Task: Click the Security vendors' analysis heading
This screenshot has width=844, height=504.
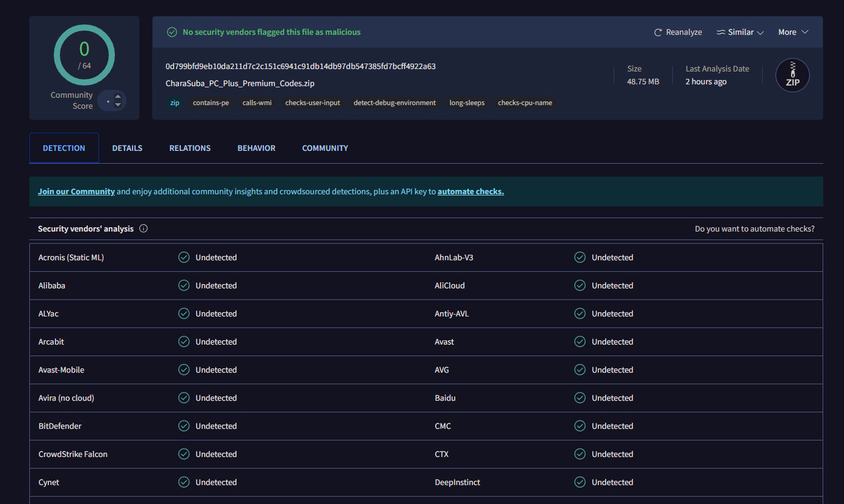Action: 86,228
